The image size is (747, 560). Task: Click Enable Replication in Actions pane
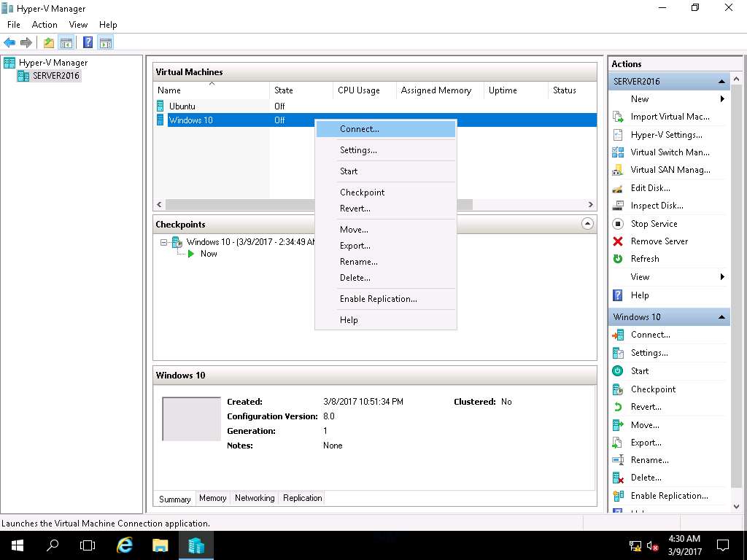(x=670, y=496)
